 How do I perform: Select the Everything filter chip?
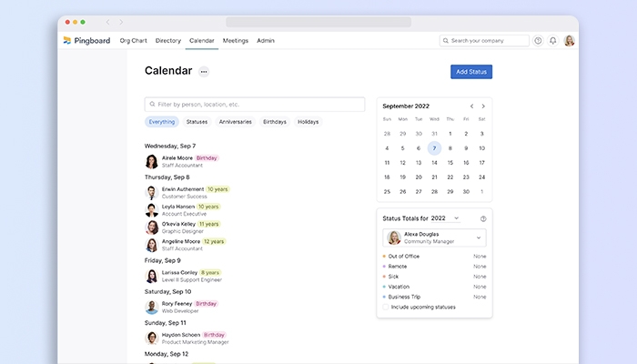(162, 122)
